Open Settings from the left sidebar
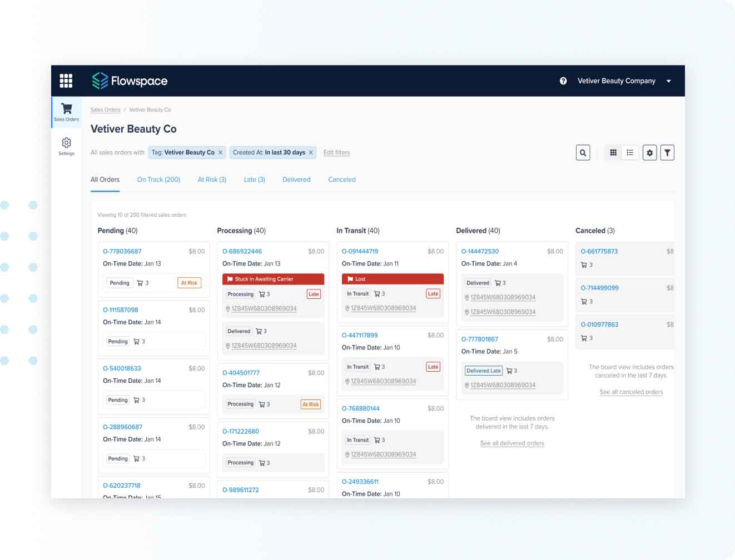Image resolution: width=735 pixels, height=560 pixels. pyautogui.click(x=66, y=146)
